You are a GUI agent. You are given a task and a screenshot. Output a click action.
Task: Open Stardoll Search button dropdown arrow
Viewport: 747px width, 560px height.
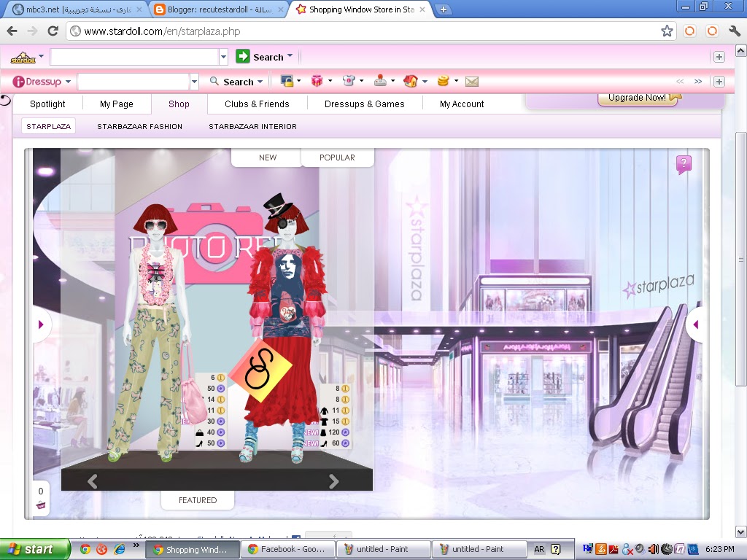tap(290, 55)
